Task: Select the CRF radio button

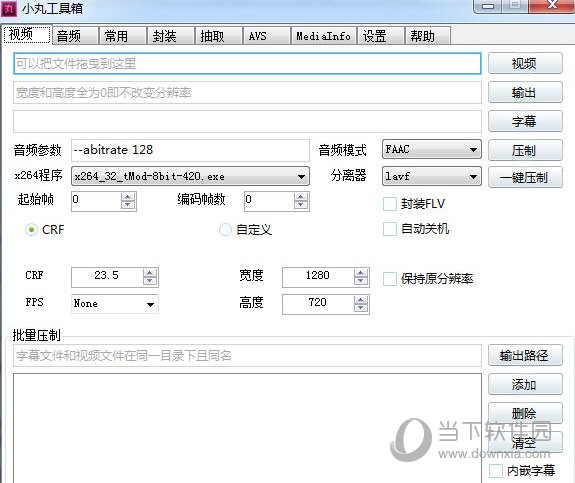Action: point(32,230)
